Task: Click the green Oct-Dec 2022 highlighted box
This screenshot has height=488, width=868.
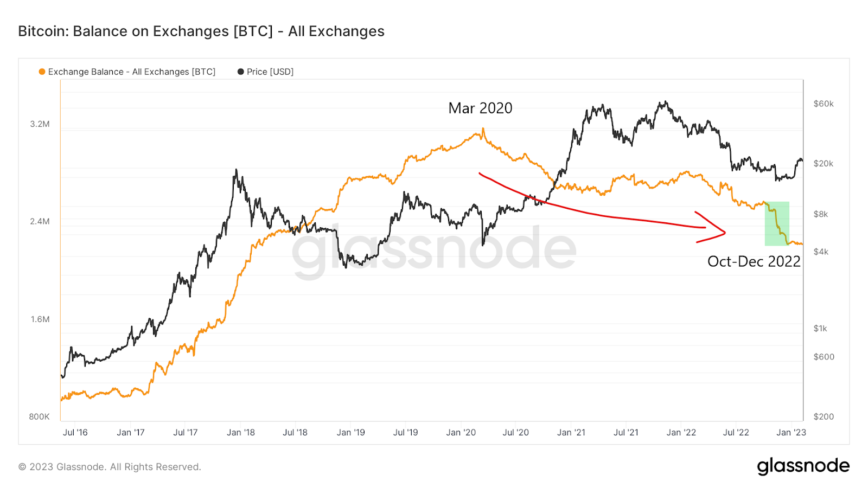Action: pyautogui.click(x=777, y=223)
